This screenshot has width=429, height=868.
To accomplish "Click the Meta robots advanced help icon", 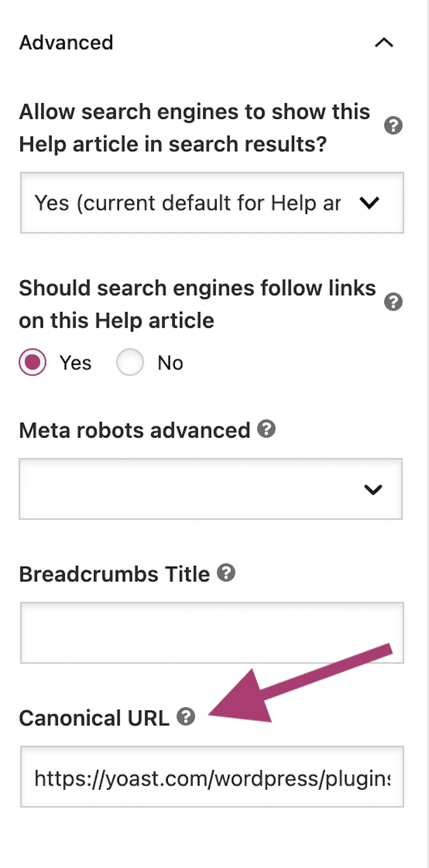I will click(267, 429).
